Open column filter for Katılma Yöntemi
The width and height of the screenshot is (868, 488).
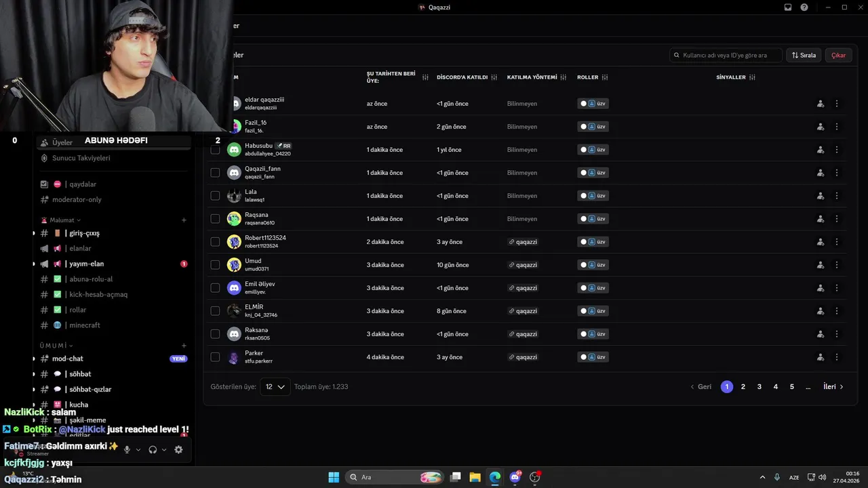click(564, 77)
